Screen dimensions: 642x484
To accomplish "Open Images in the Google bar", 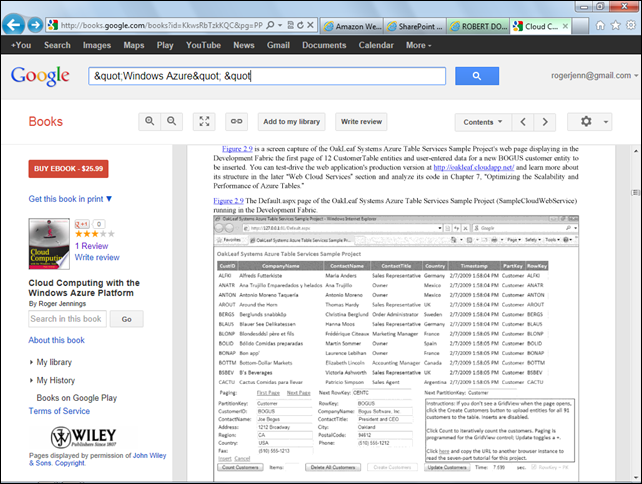I will [x=97, y=45].
